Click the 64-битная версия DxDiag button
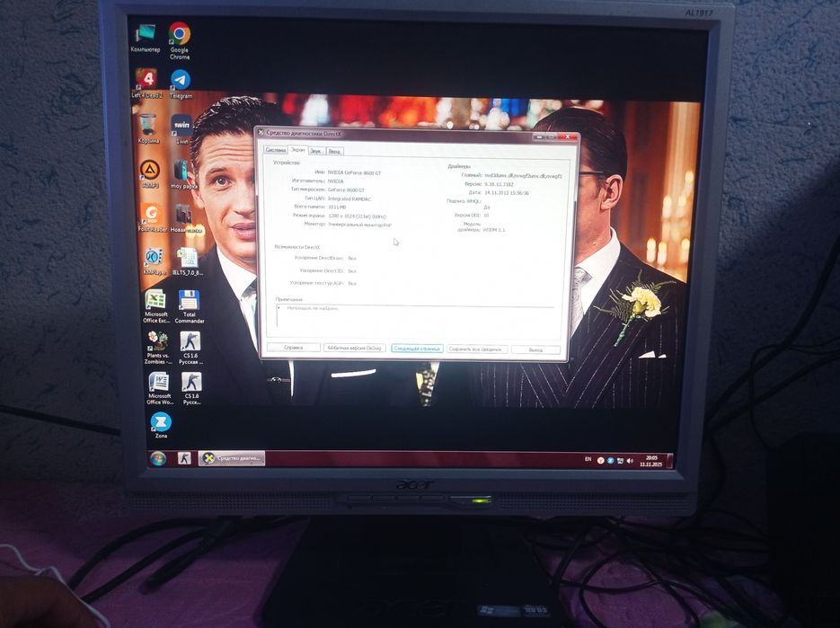This screenshot has width=840, height=628. pyautogui.click(x=355, y=349)
